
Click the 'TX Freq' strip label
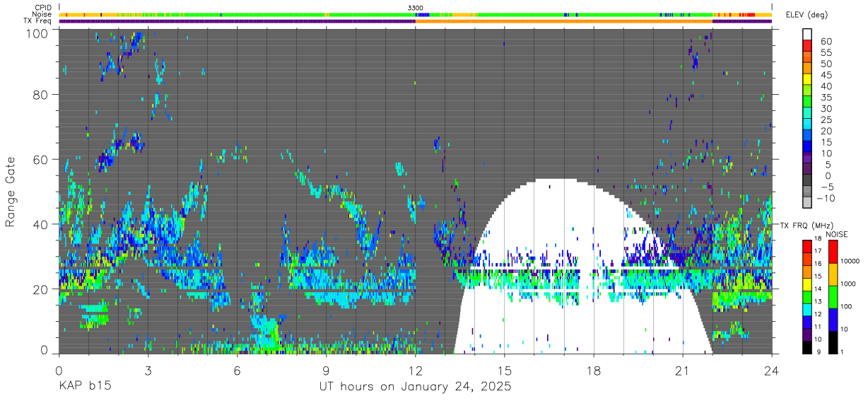pyautogui.click(x=39, y=21)
